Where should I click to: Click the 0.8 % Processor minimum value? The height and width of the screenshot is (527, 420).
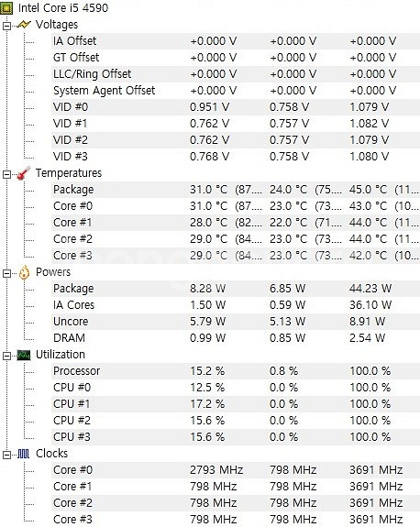point(283,371)
